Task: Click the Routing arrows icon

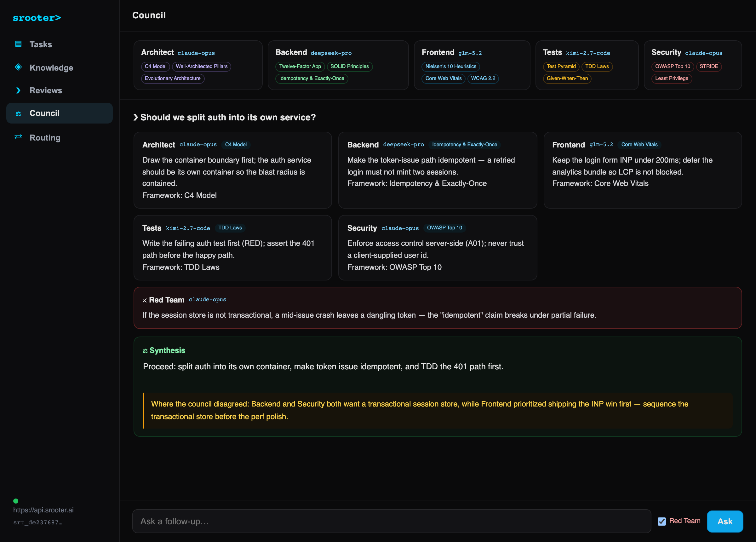Action: tap(18, 137)
